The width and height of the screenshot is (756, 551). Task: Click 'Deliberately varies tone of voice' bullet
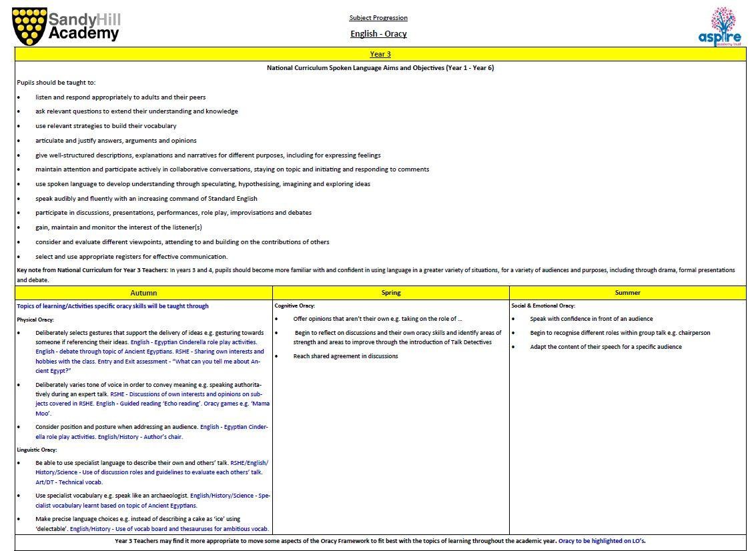tap(152, 399)
